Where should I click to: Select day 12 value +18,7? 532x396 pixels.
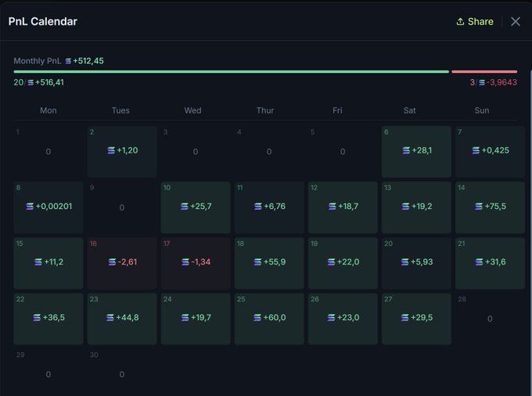(348, 207)
